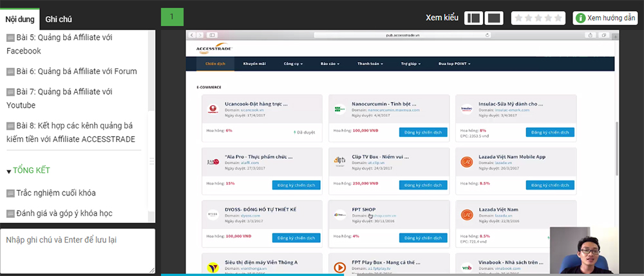This screenshot has width=644, height=276.
Task: Open the nanocurcumin.maxmua.com domain link
Action: tap(394, 110)
